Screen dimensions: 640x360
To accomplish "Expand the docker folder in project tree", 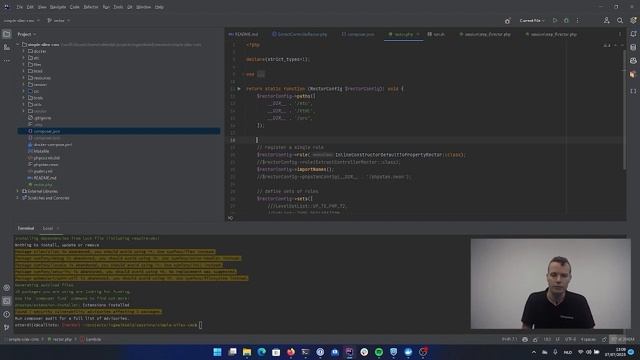I will [x=24, y=51].
